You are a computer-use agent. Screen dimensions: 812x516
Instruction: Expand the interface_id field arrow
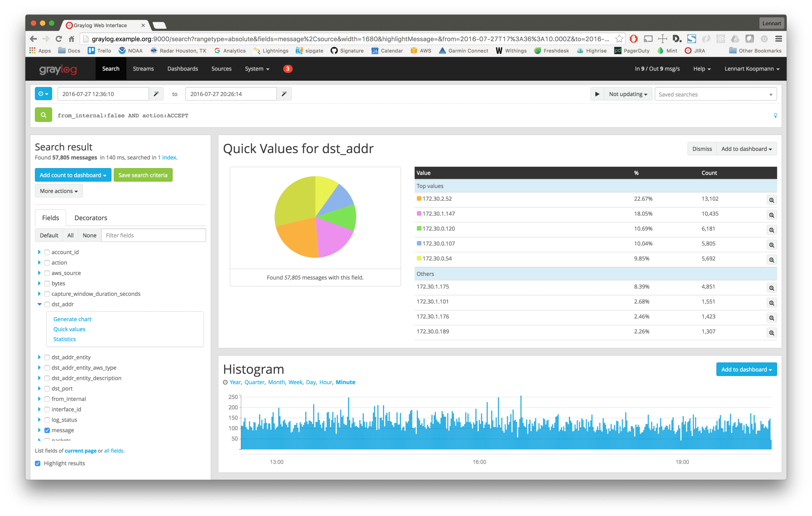click(39, 409)
